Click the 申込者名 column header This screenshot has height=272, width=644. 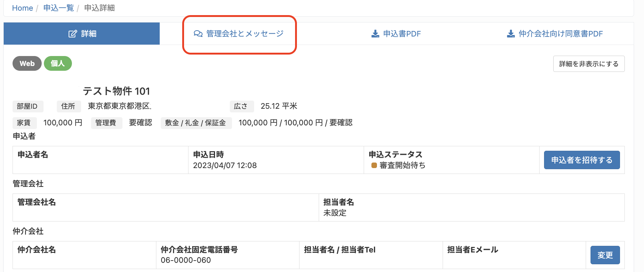(x=33, y=155)
